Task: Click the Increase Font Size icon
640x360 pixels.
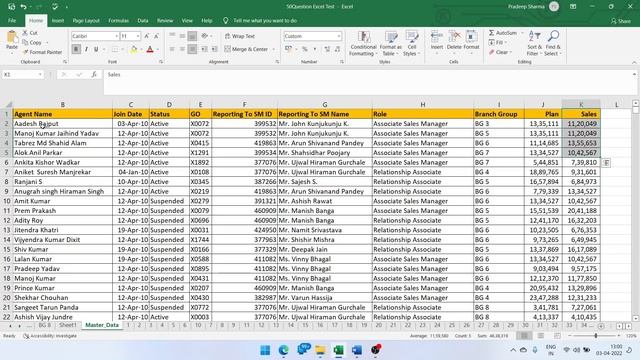Action: click(x=147, y=36)
